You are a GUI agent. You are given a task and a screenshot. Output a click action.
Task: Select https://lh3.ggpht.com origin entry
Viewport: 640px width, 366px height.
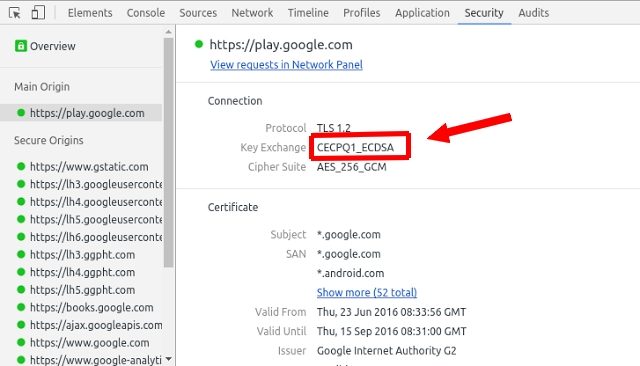(82, 255)
